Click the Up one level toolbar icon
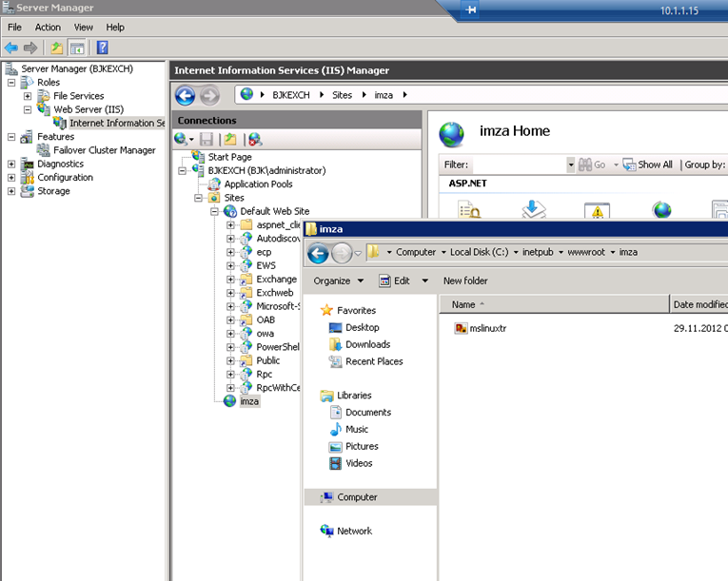This screenshot has width=728, height=581. (x=57, y=48)
